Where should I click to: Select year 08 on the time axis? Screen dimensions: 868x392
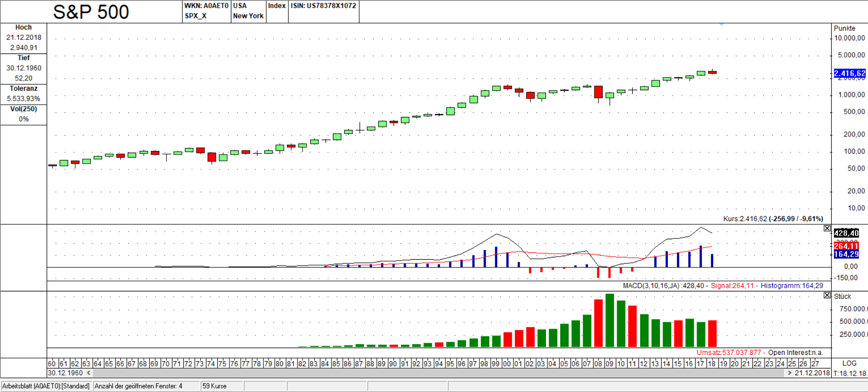(x=598, y=363)
